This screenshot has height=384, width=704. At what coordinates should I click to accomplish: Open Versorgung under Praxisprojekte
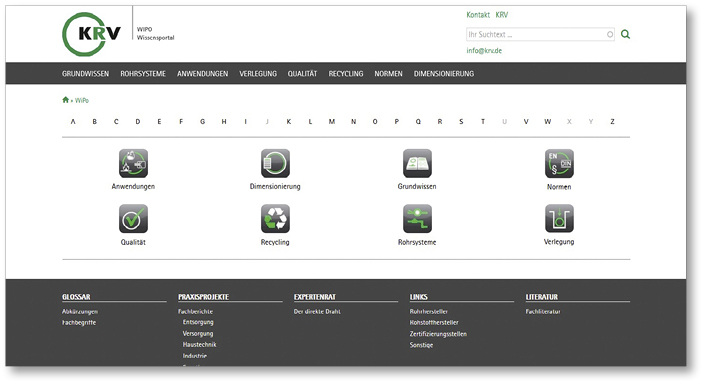pos(198,334)
